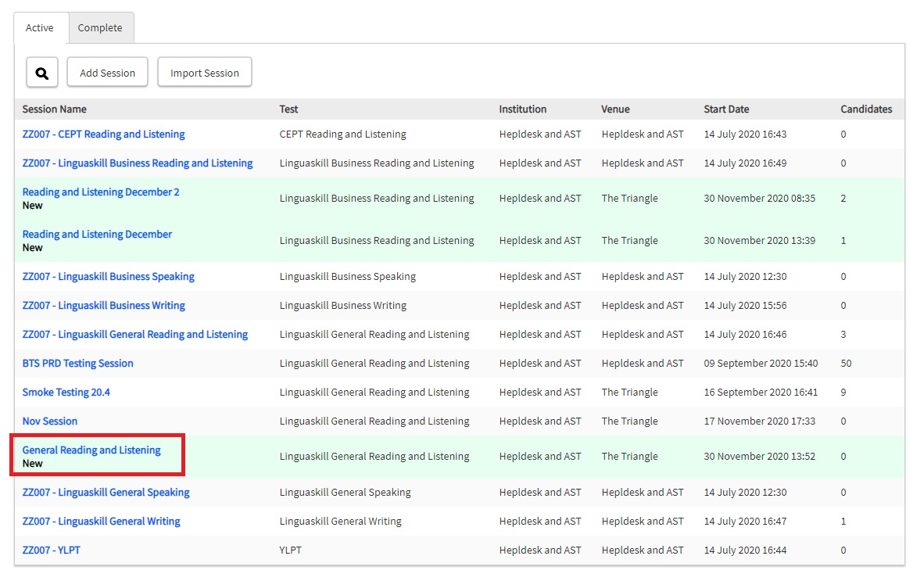Viewport: 924px width, 581px height.
Task: Open the ZZ007 - YLPT session
Action: pyautogui.click(x=52, y=549)
